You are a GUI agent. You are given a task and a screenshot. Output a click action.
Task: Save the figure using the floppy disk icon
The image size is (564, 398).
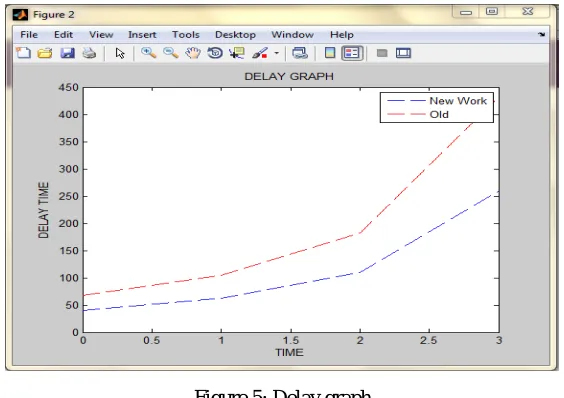click(67, 53)
